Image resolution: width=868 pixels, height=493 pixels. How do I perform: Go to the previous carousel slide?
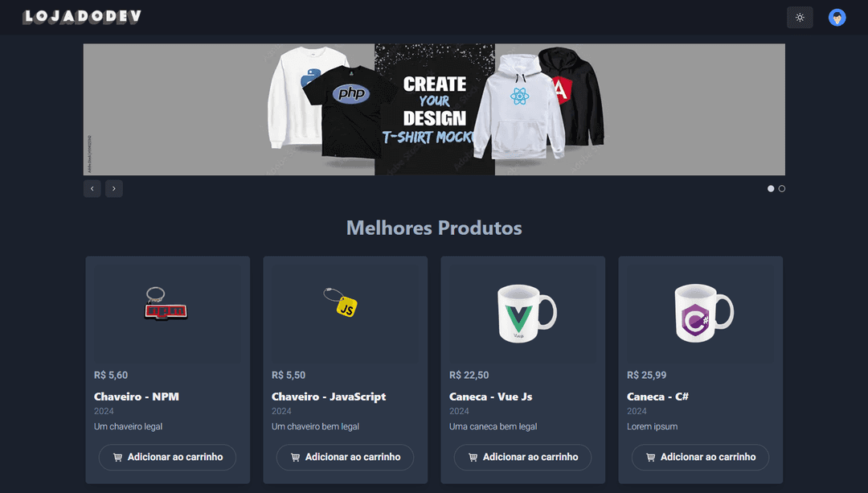coord(92,188)
